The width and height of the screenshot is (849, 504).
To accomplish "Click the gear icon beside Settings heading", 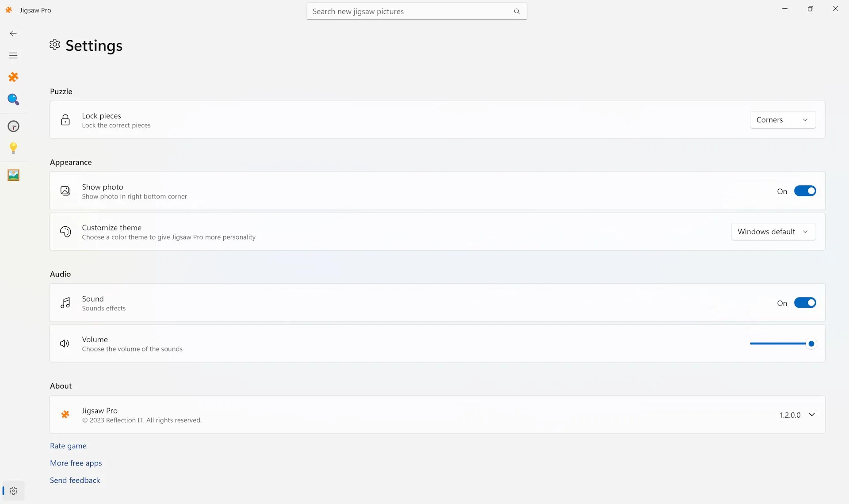I will [55, 45].
